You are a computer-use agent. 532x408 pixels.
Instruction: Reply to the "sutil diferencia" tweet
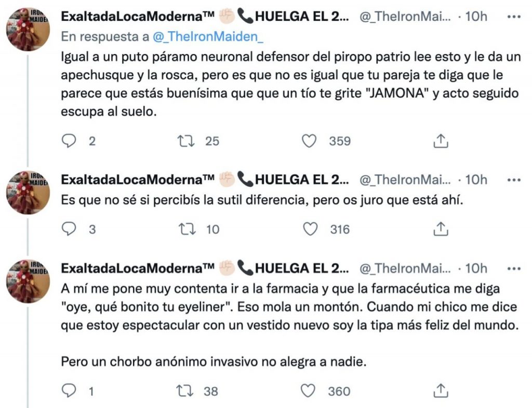69,229
